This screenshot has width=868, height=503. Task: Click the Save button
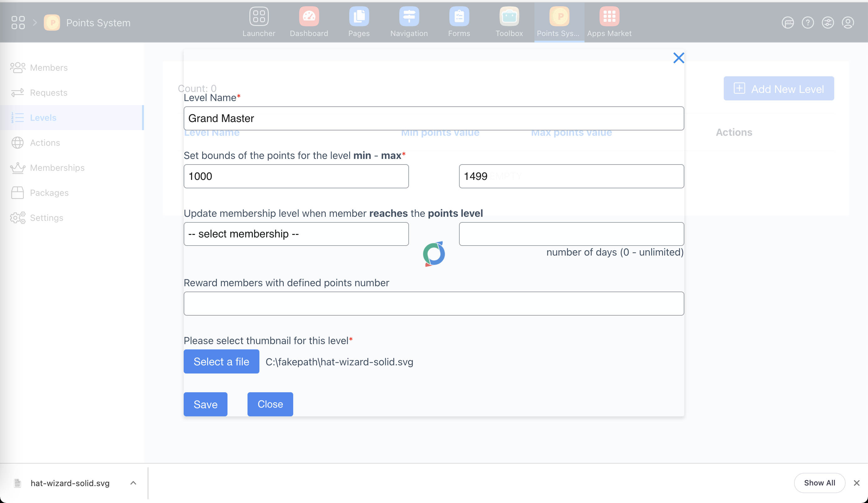tap(205, 404)
